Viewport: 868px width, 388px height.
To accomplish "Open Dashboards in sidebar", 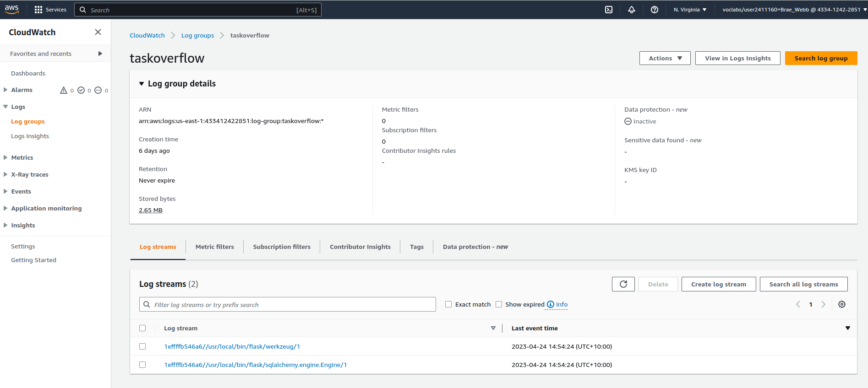I will (28, 73).
